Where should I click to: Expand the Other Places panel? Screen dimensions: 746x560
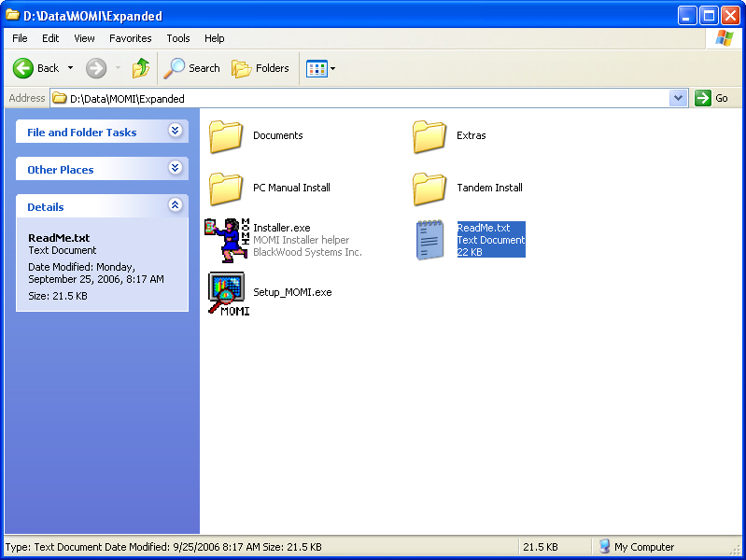[x=175, y=169]
